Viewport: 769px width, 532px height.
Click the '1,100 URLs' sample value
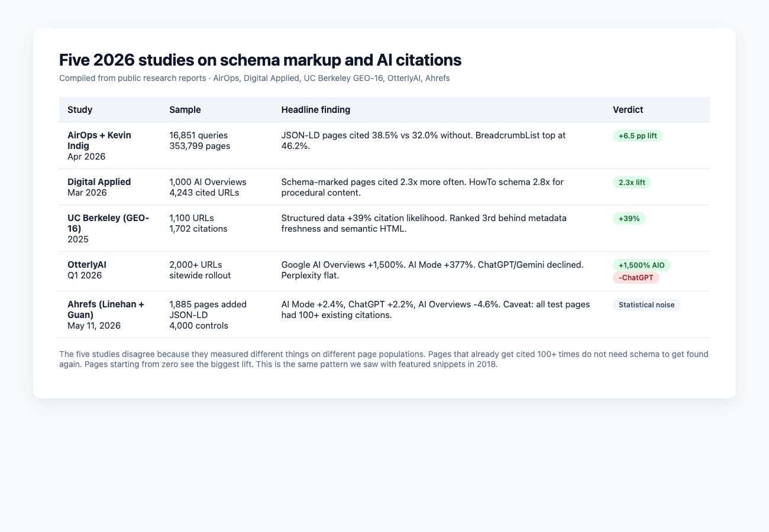192,218
